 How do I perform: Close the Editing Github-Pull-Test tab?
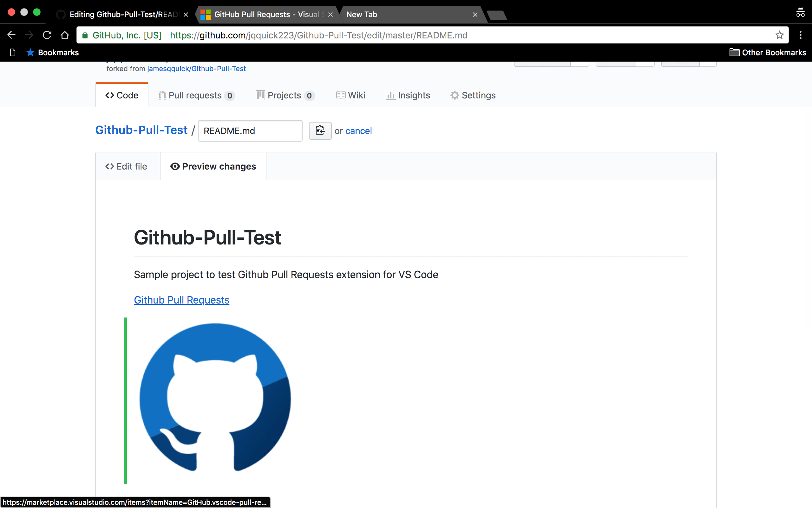pyautogui.click(x=186, y=15)
